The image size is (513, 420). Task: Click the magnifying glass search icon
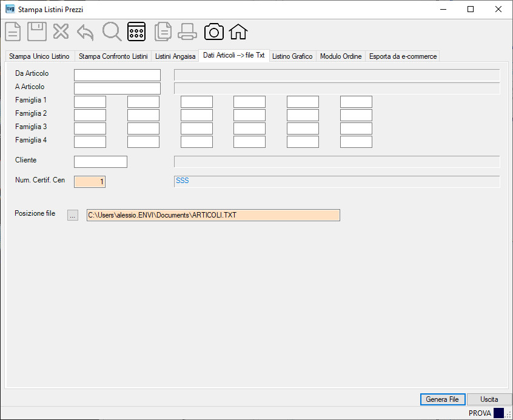(112, 32)
